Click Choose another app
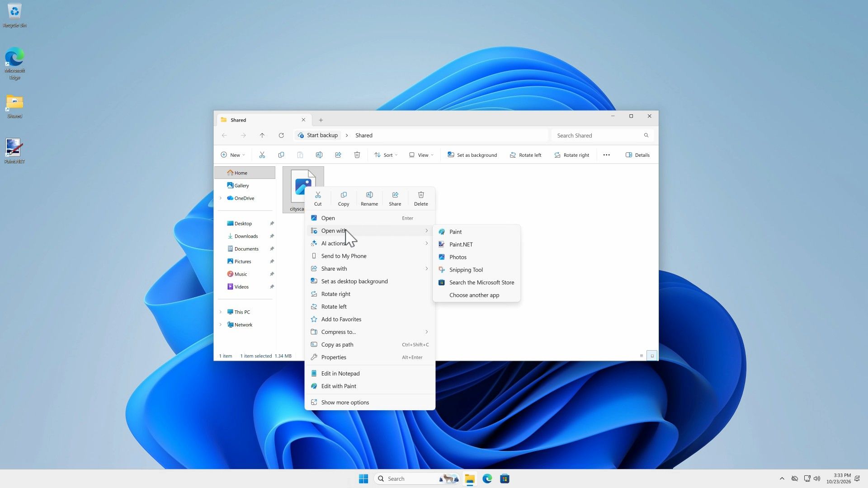 pyautogui.click(x=476, y=295)
